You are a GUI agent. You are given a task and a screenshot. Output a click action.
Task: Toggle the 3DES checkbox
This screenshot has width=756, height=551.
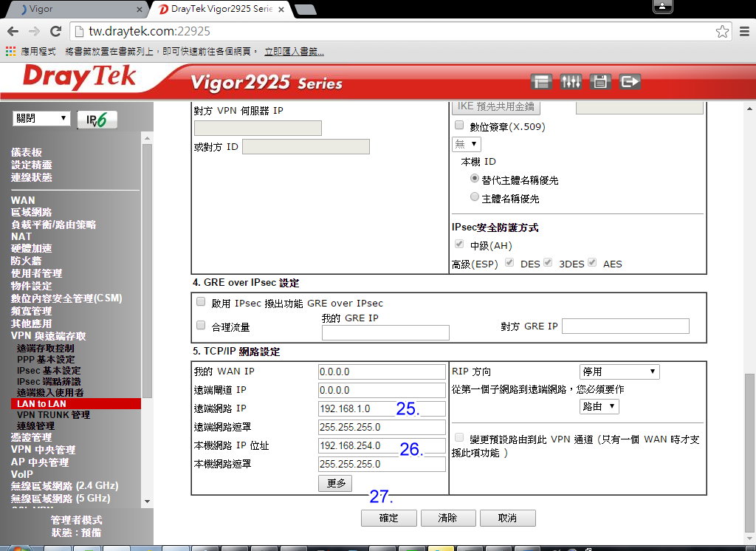point(548,262)
